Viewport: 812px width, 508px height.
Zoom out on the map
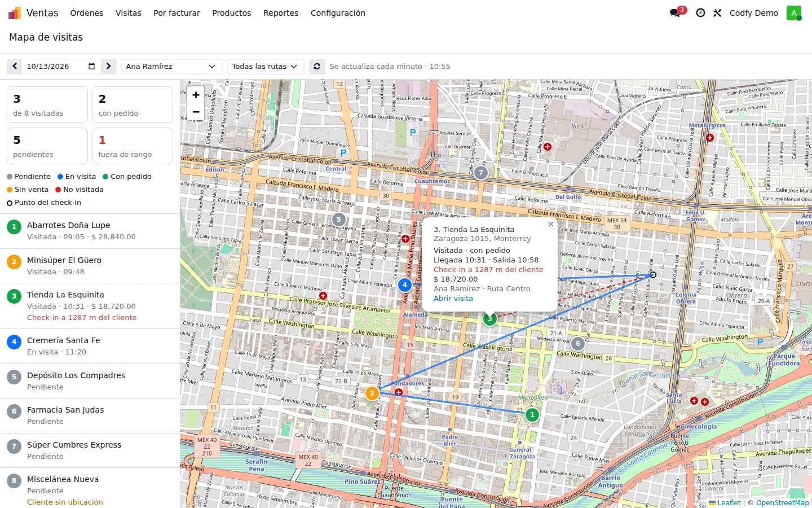click(x=196, y=112)
